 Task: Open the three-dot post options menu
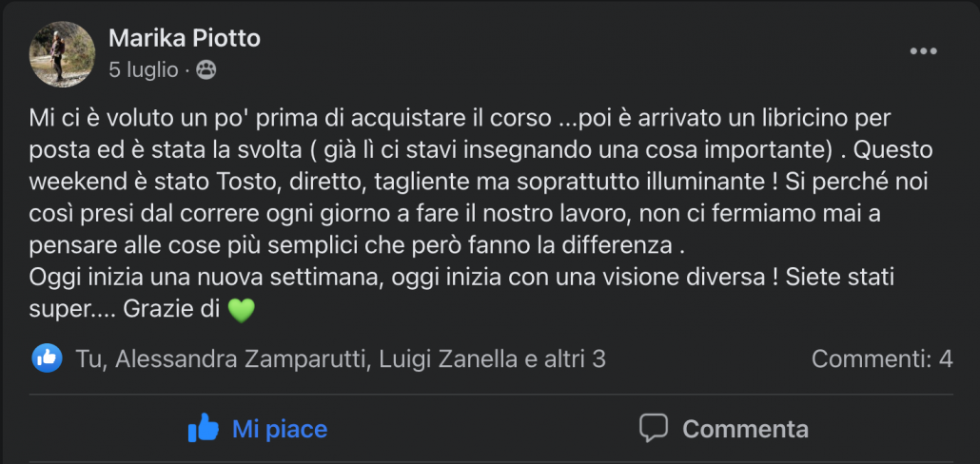pos(923,51)
